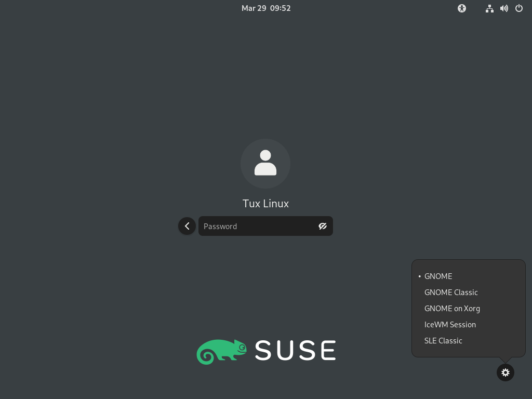The image size is (532, 399).
Task: Click the wired network status icon
Action: [489, 8]
